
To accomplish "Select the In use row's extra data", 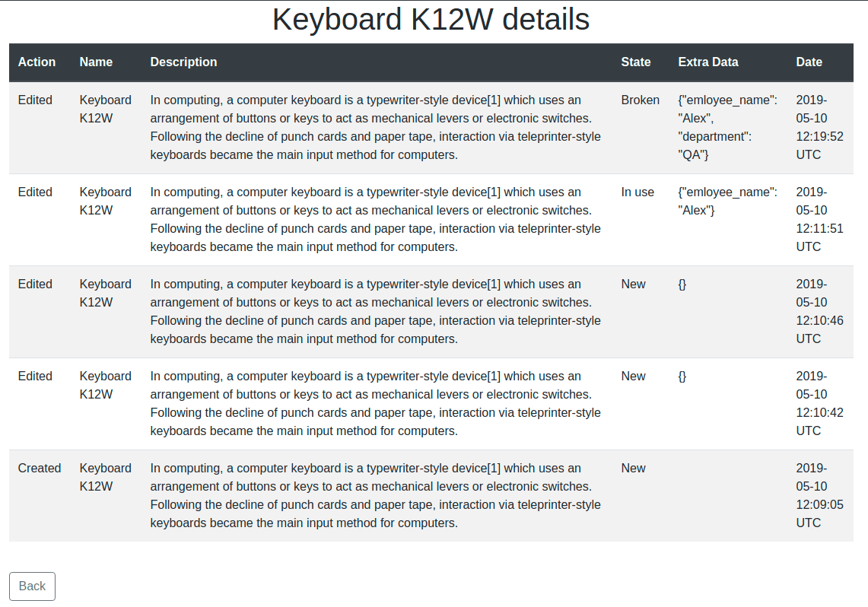I will point(727,202).
